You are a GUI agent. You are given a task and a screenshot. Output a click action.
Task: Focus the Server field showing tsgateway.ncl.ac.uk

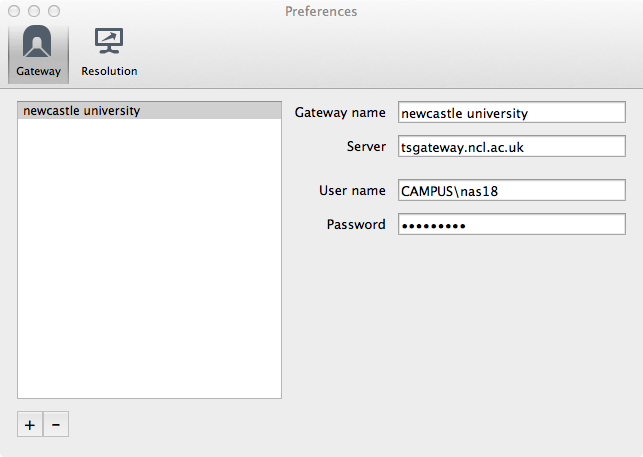pyautogui.click(x=511, y=146)
